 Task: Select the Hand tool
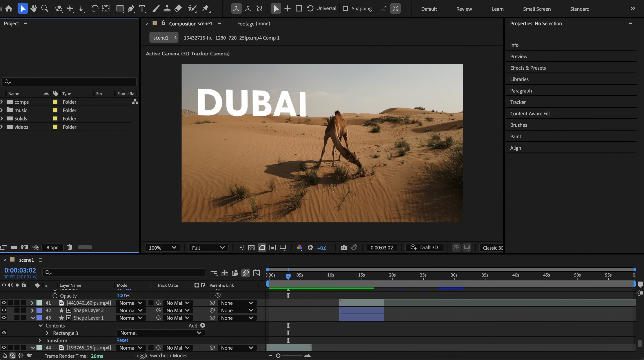pyautogui.click(x=33, y=9)
